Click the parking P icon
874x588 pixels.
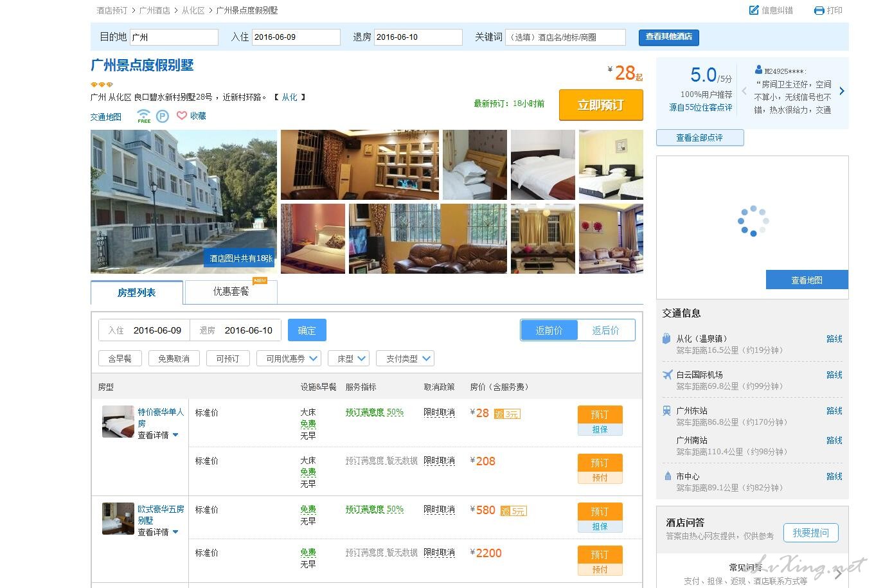(163, 116)
